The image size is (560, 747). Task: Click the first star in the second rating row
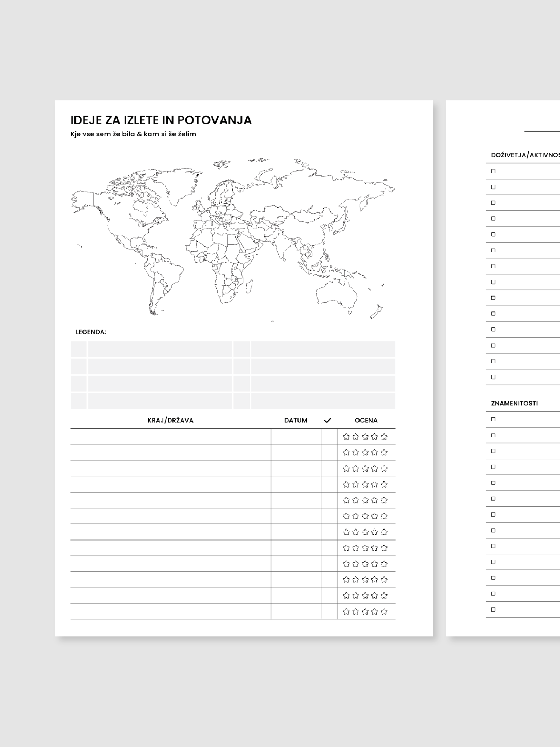click(346, 452)
